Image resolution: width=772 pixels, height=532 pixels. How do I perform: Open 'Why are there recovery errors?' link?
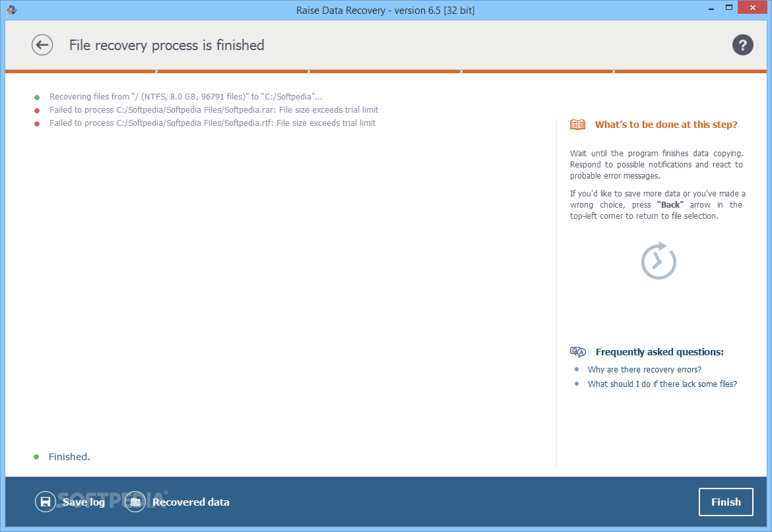click(x=645, y=369)
